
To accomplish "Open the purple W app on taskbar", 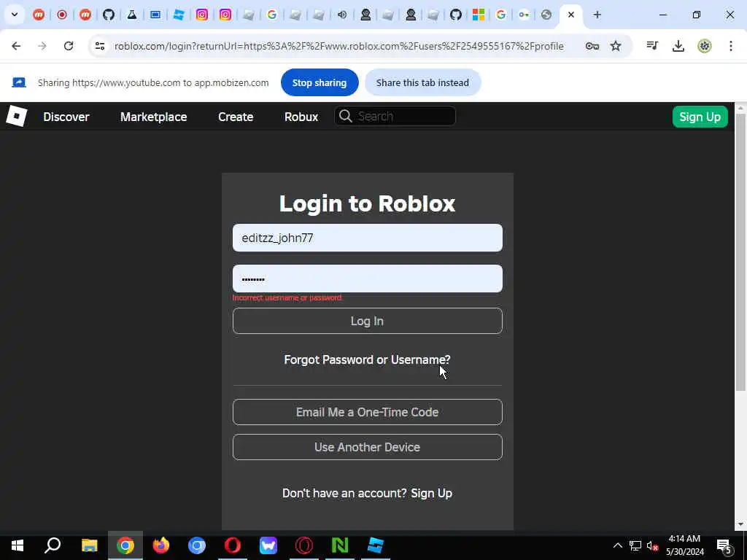I will click(x=268, y=545).
